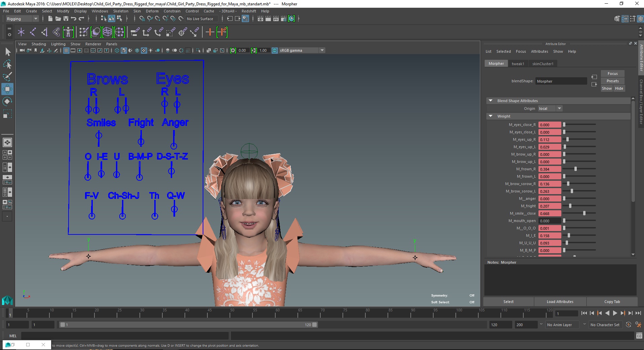Open the Redshift menu
The height and width of the screenshot is (350, 644).
[249, 11]
